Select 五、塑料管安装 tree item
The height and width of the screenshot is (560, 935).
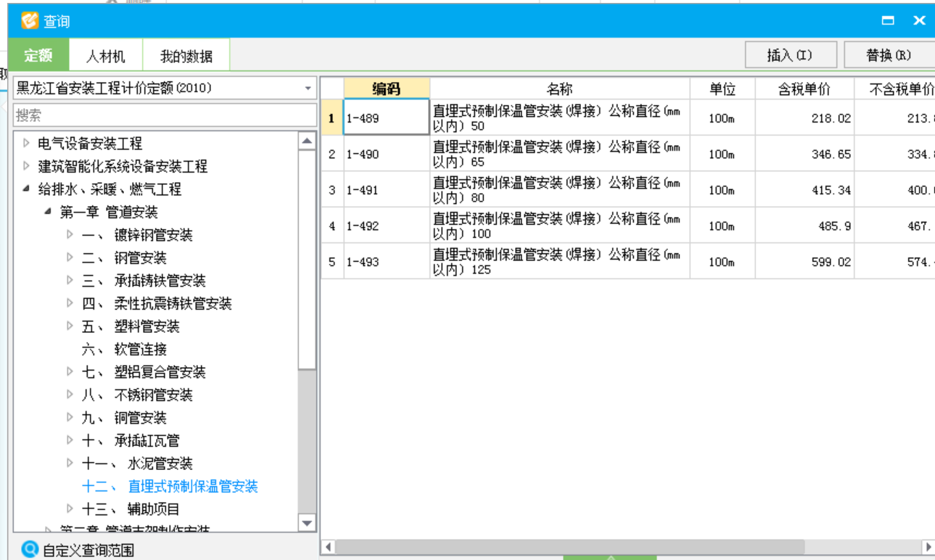(131, 326)
